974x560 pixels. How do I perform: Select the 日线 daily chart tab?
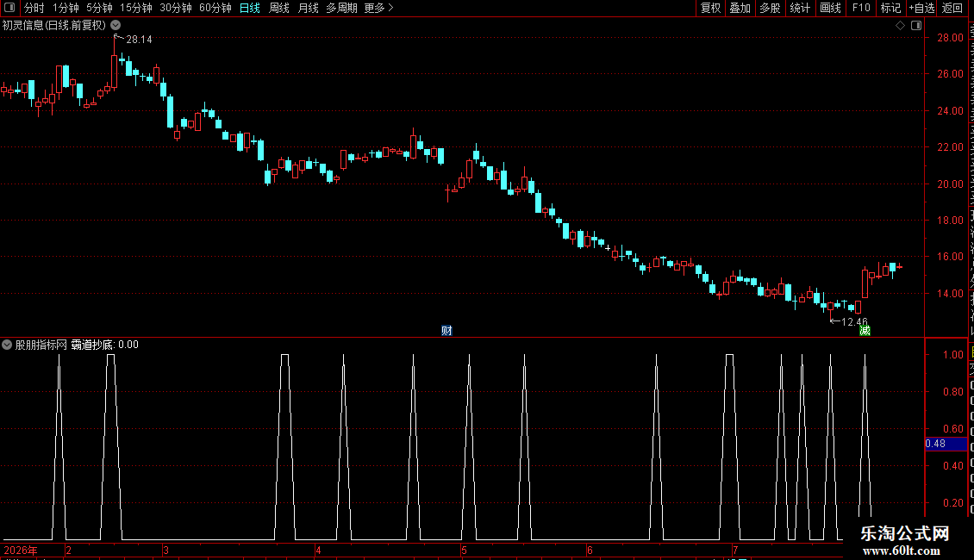pos(250,8)
